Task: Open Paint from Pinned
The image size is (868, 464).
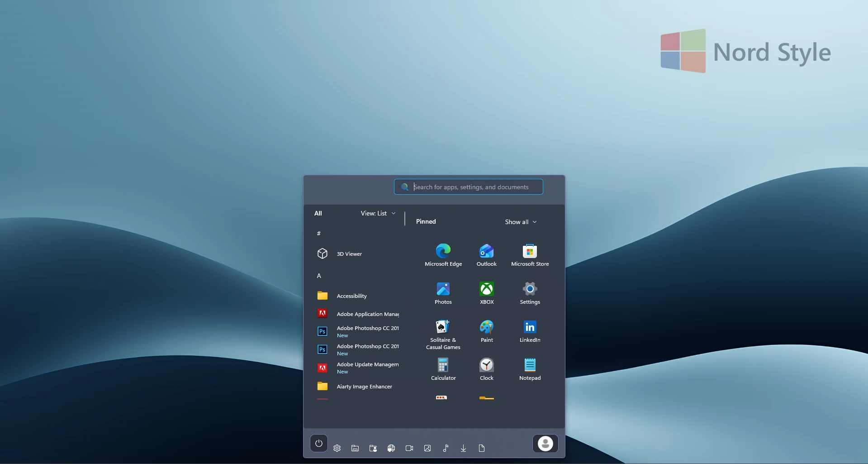Action: (x=487, y=331)
